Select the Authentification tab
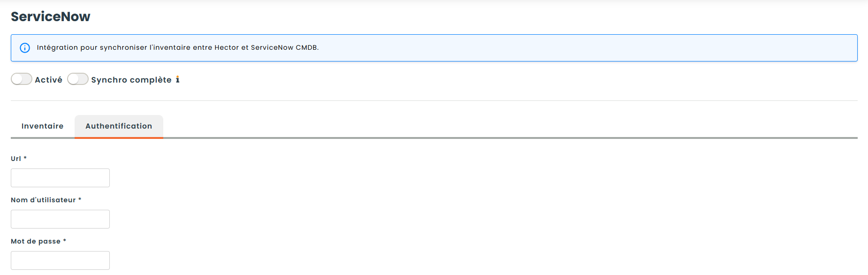 119,126
